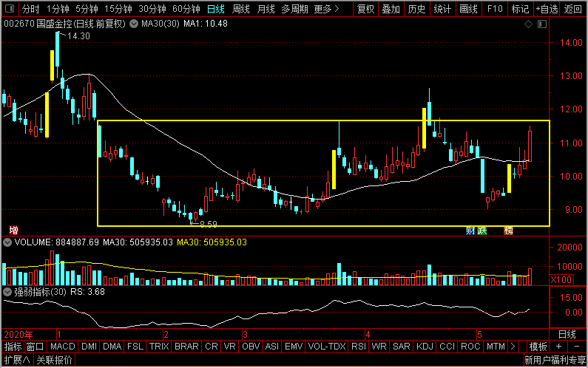588x368 pixels.
Task: Click the blue 财 event badge
Action: point(470,231)
